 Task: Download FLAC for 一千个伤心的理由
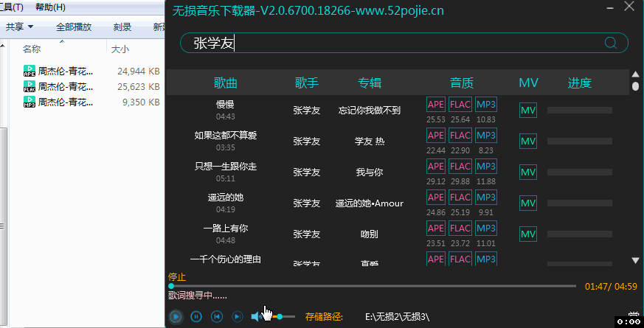tap(460, 259)
